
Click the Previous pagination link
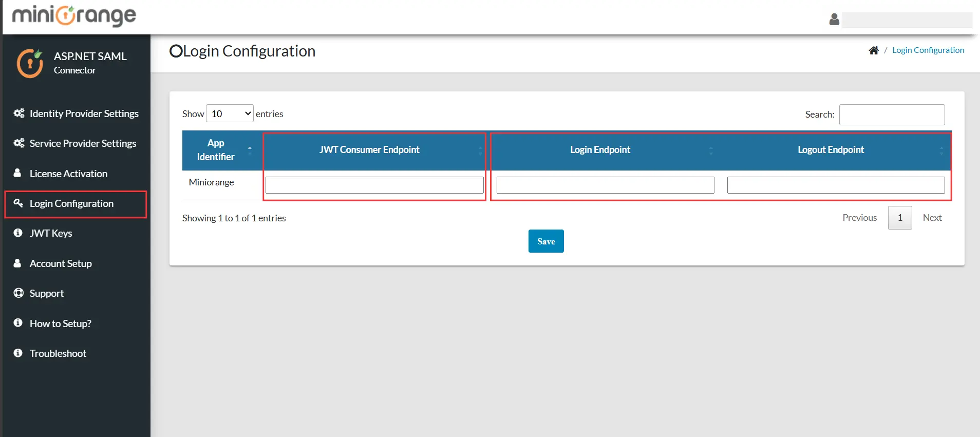860,218
